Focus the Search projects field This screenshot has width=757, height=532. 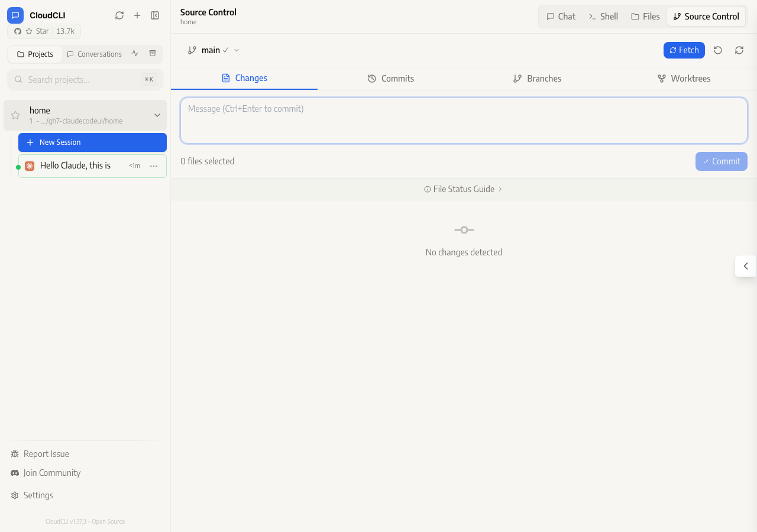(x=85, y=79)
